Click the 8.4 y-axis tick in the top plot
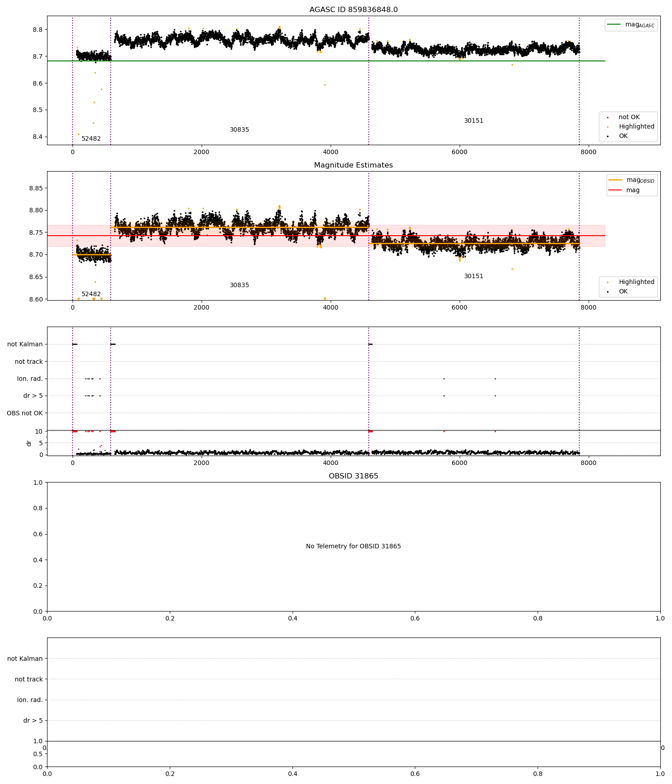The width and height of the screenshot is (672, 784). click(x=38, y=137)
